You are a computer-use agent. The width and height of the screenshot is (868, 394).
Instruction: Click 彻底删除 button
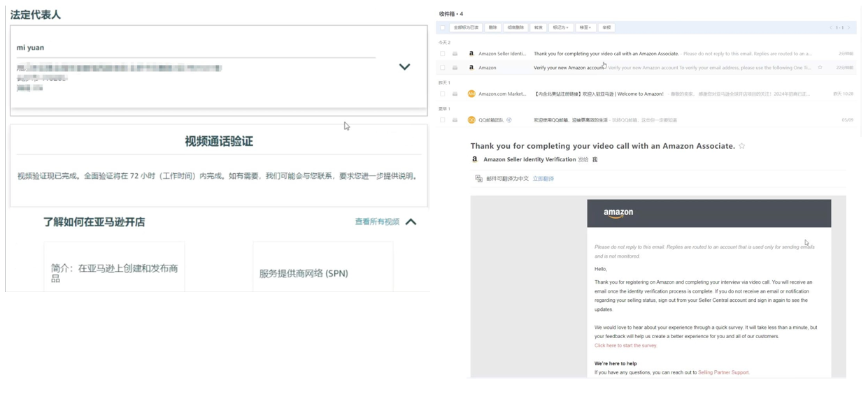(515, 28)
